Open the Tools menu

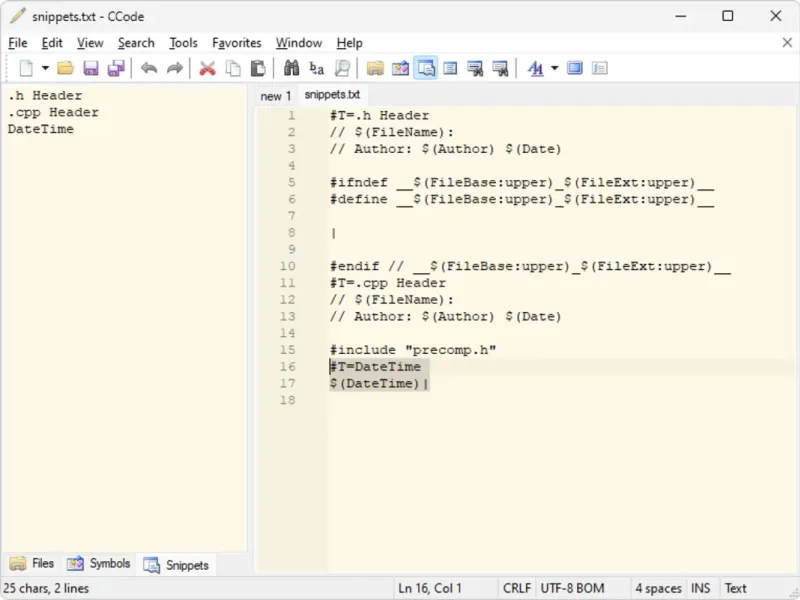pos(183,43)
